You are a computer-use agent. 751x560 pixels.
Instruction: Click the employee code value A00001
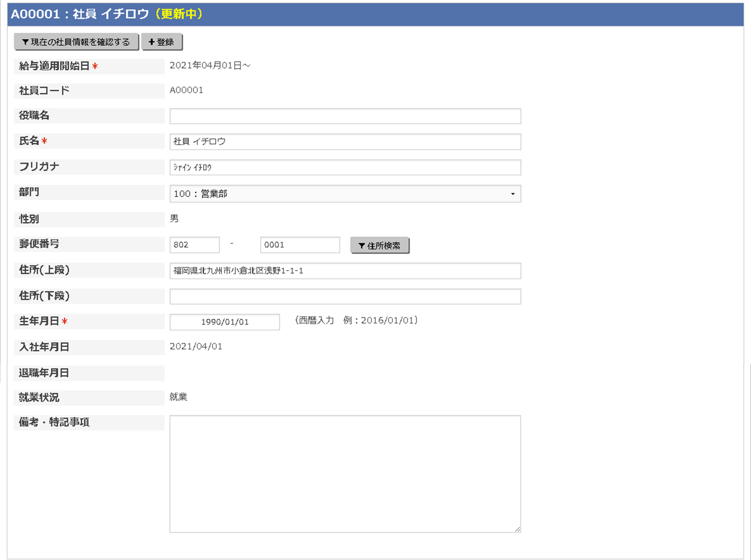[186, 90]
